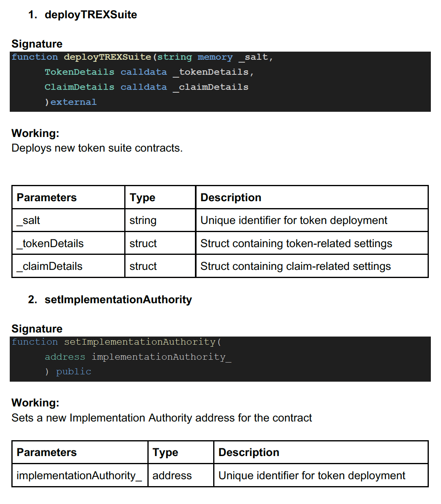The width and height of the screenshot is (441, 504).
Task: Click 'function deployTREXSuite' code line
Action: pos(142,57)
